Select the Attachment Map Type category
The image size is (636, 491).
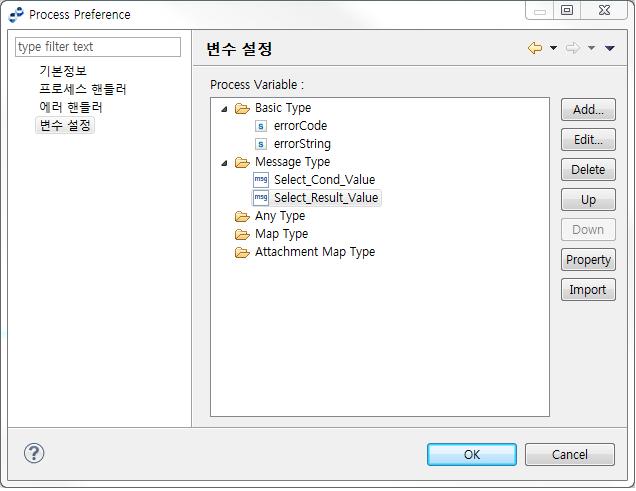pyautogui.click(x=315, y=252)
